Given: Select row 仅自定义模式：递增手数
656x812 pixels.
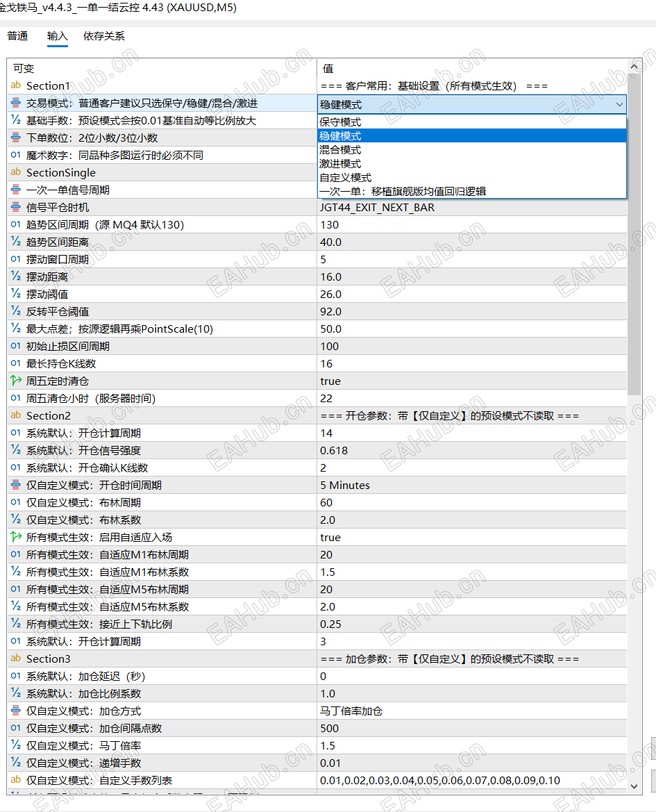Looking at the screenshot, I should pyautogui.click(x=317, y=763).
